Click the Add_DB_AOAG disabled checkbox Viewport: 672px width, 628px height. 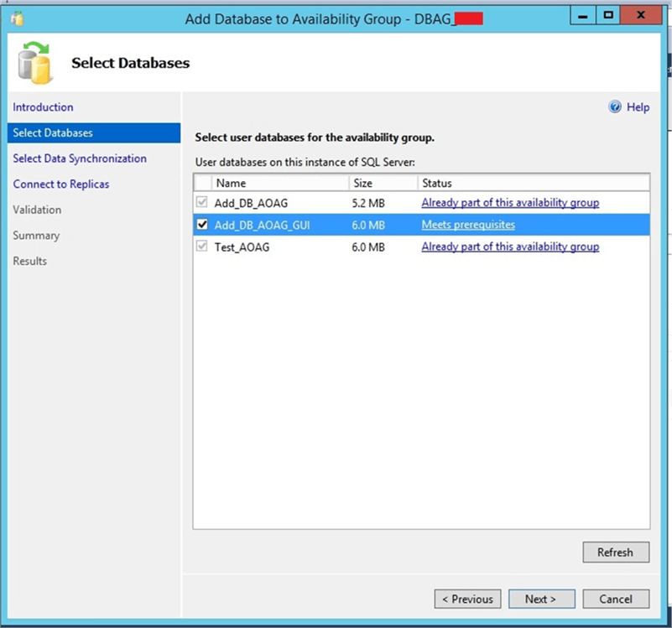(x=202, y=203)
